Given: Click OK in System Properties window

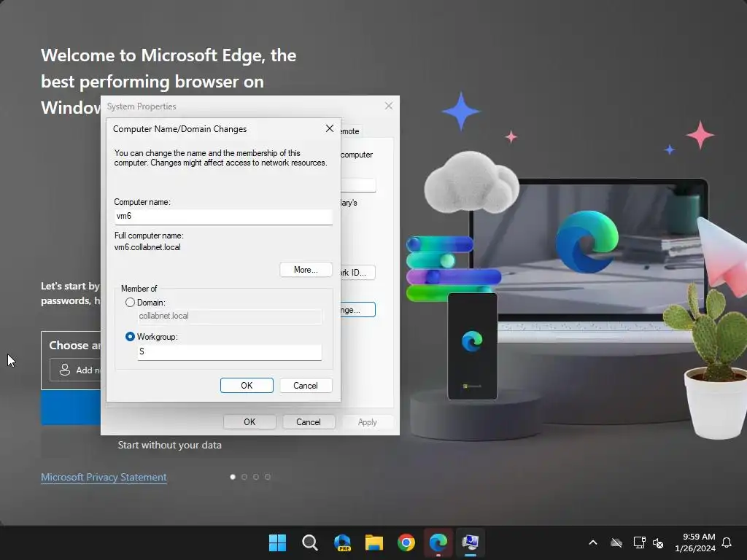Looking at the screenshot, I should (x=249, y=422).
